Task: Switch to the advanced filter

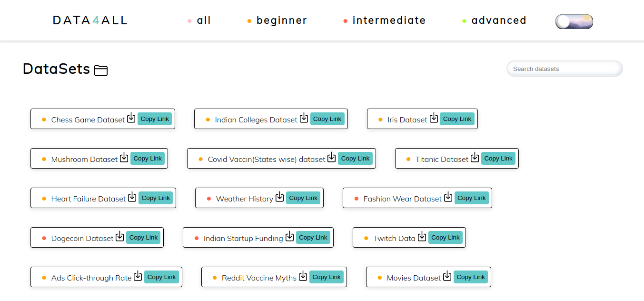Action: click(498, 20)
